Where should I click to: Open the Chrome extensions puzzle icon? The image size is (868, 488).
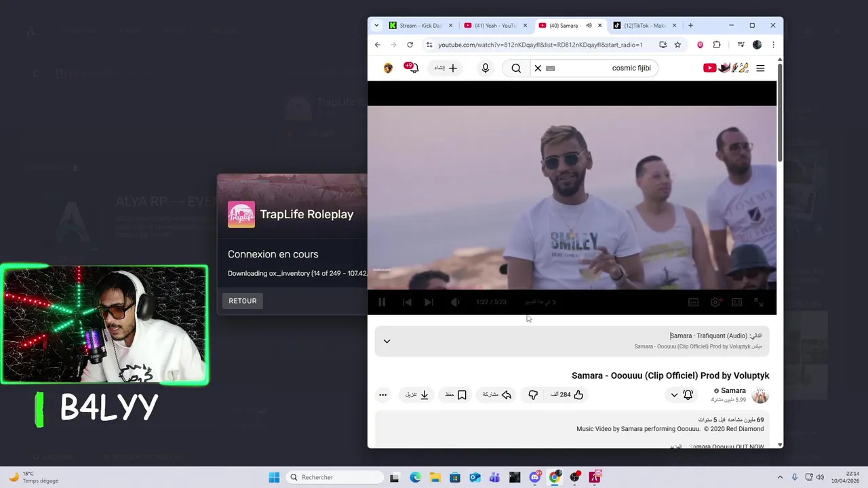pos(717,45)
